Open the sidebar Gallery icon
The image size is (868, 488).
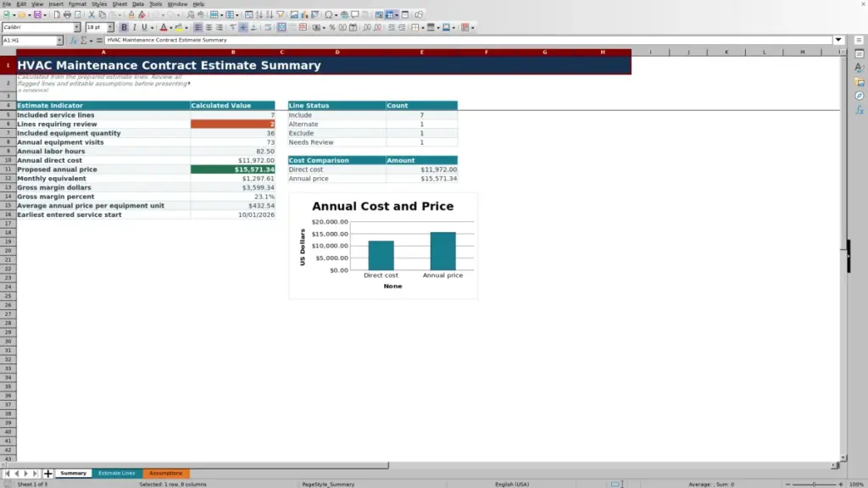pos(860,82)
